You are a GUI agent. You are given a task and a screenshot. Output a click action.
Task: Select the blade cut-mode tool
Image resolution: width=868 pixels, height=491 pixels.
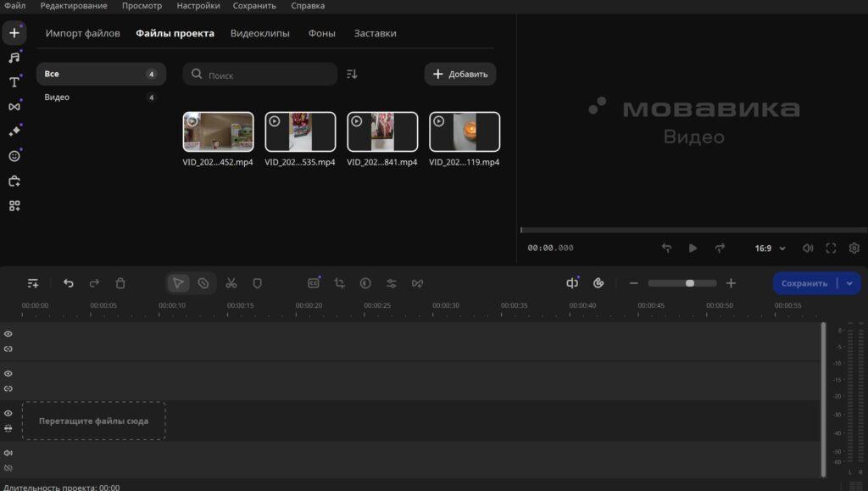[x=203, y=283]
